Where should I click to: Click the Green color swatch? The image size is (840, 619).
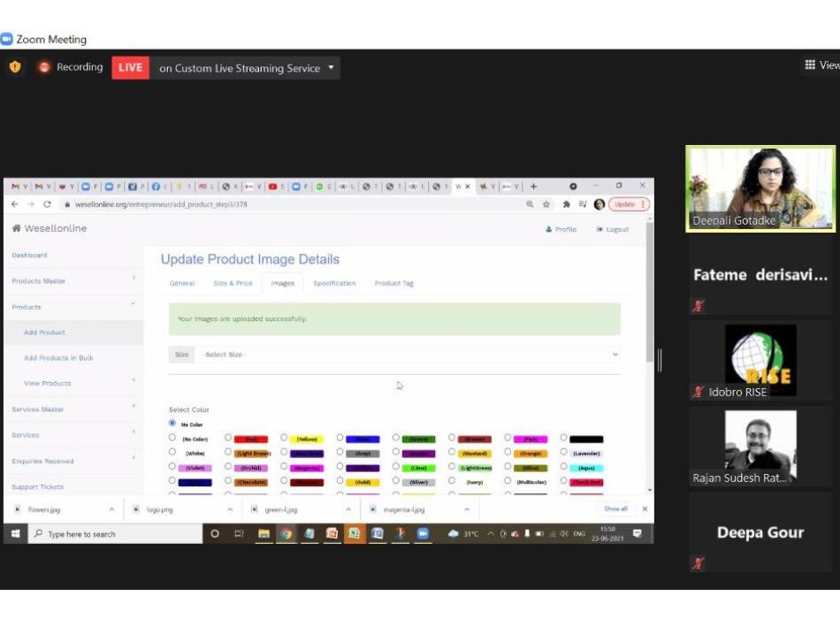[x=418, y=439]
